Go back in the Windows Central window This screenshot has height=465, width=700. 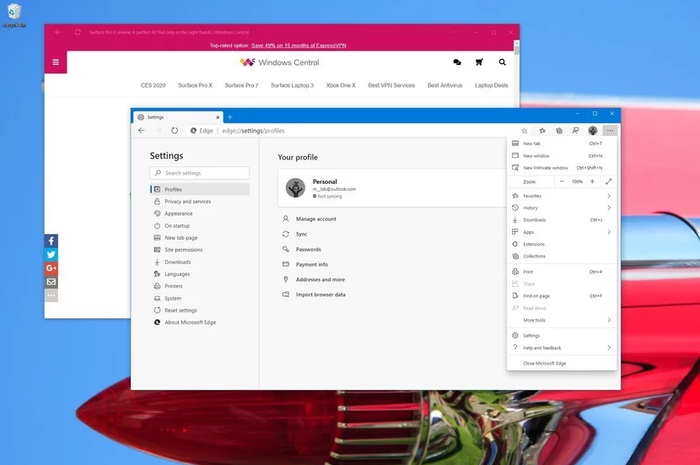click(x=58, y=32)
